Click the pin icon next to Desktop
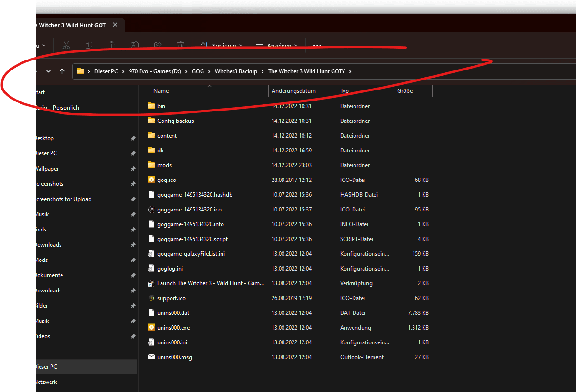The height and width of the screenshot is (392, 576). coord(133,138)
